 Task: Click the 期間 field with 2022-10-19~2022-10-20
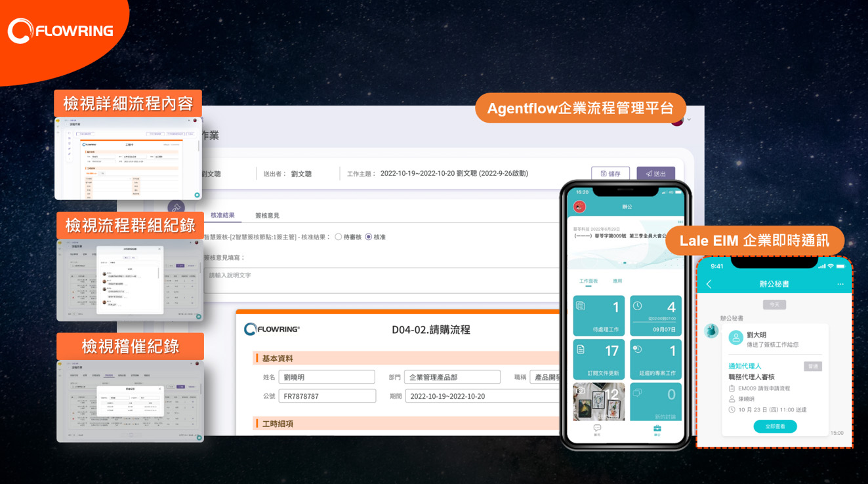pos(482,396)
